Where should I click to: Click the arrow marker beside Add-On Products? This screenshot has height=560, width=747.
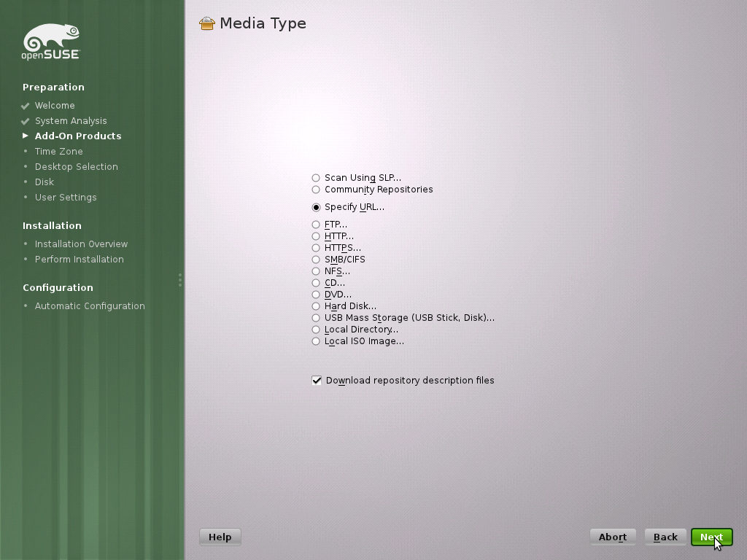(x=26, y=136)
